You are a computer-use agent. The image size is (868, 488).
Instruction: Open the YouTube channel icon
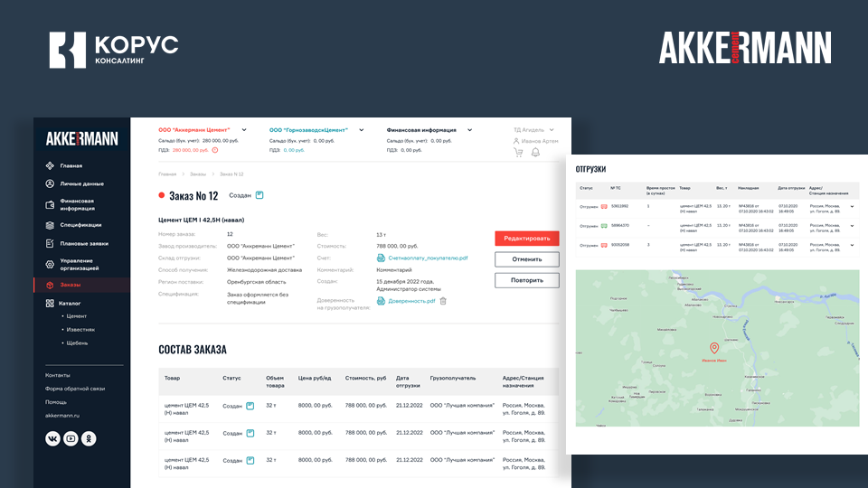[x=71, y=439]
